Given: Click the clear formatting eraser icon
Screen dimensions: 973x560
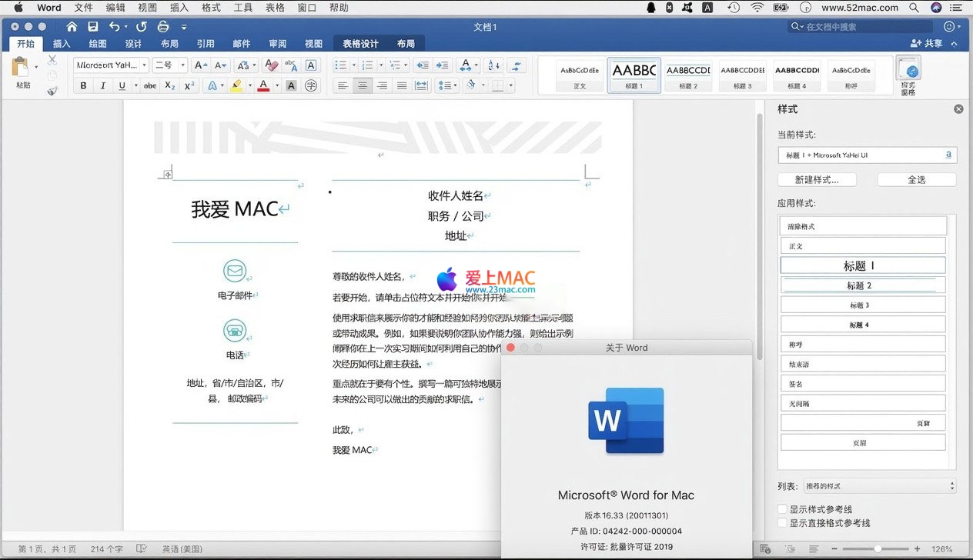Looking at the screenshot, I should (x=270, y=65).
